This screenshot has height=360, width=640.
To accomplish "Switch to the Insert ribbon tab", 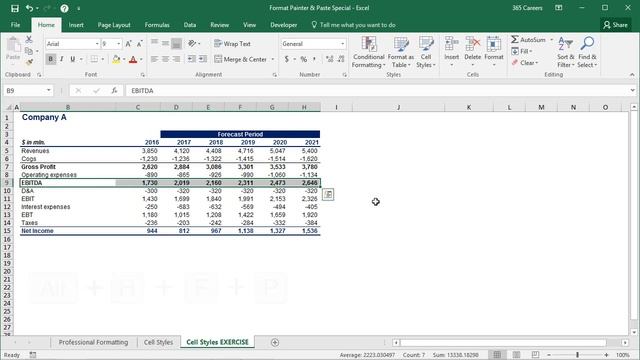I will [x=76, y=25].
